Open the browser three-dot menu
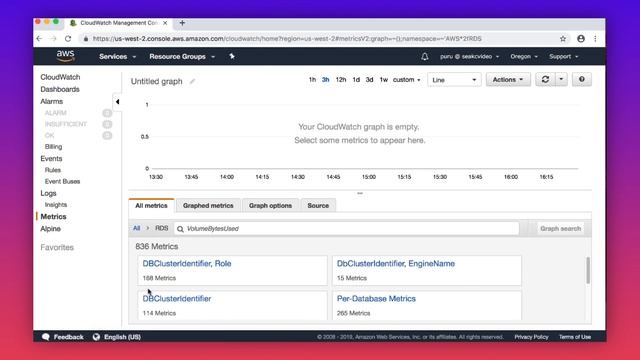640x360 pixels. pos(595,39)
